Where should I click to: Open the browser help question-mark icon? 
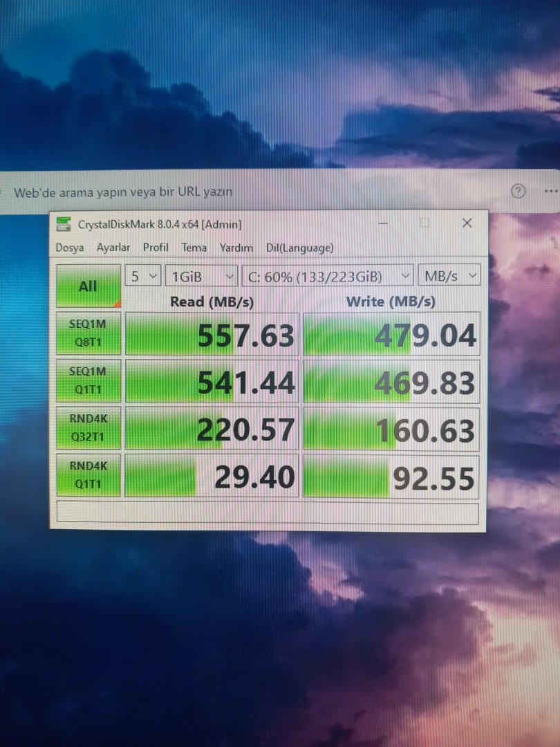(518, 192)
